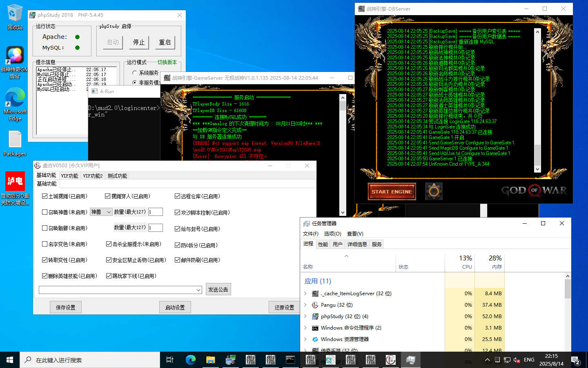588x368 pixels.
Task: Open the Recycle Bin desktop icon
Action: point(15,16)
